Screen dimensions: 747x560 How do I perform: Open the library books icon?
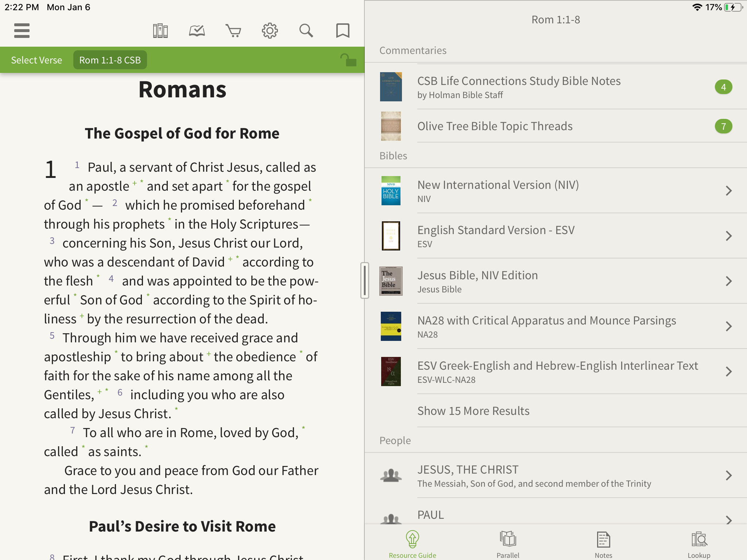(x=160, y=31)
